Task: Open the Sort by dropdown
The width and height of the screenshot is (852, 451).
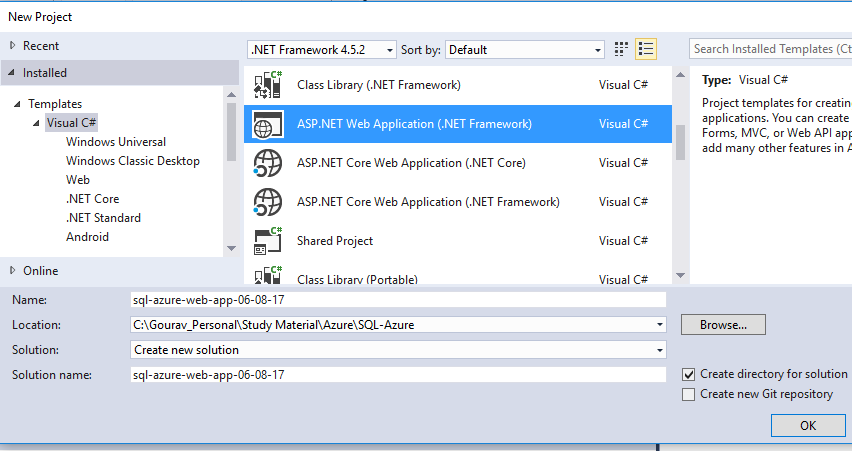Action: [525, 49]
